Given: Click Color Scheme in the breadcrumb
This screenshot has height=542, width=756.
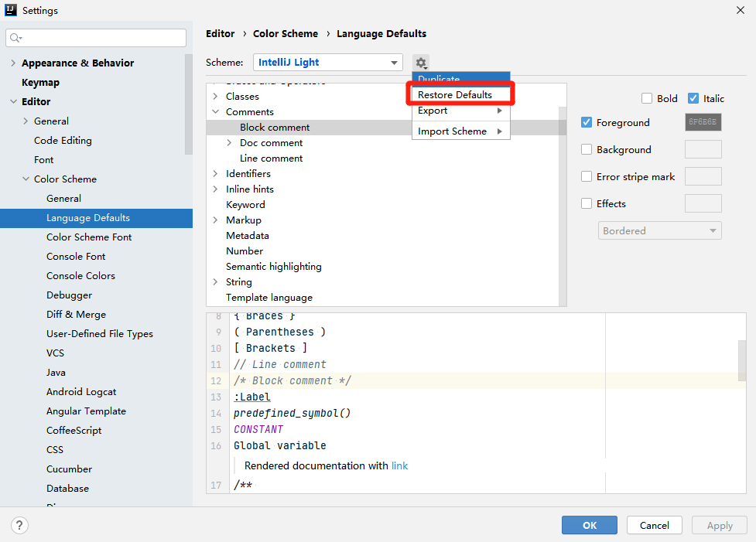Looking at the screenshot, I should pyautogui.click(x=286, y=34).
